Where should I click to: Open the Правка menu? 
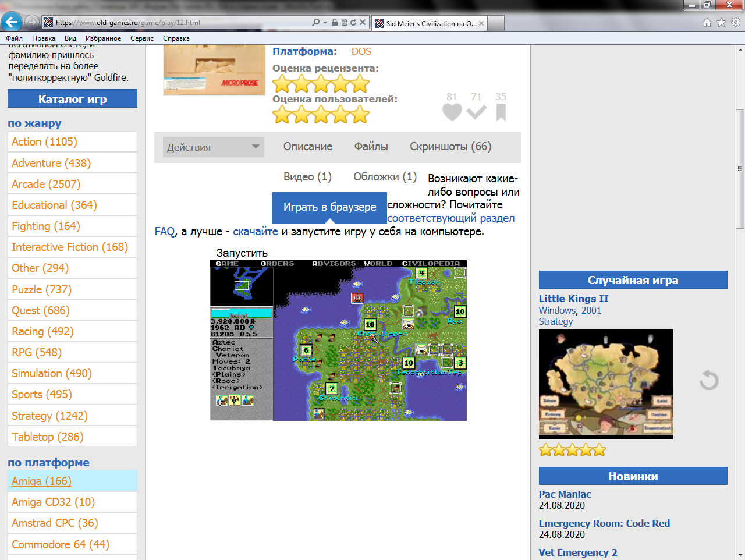click(44, 38)
